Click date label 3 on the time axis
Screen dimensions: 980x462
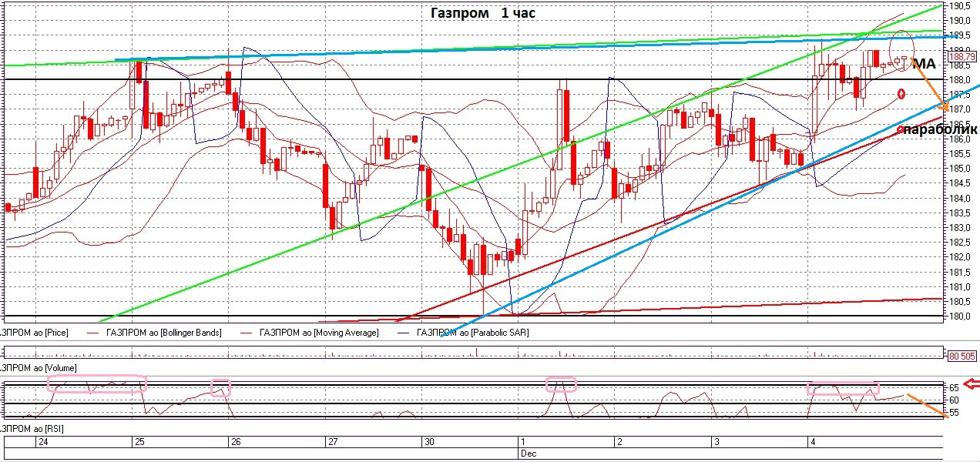tap(715, 442)
